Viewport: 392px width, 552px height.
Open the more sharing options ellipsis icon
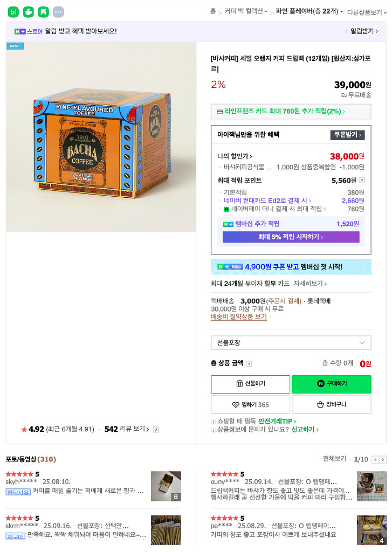tap(58, 12)
